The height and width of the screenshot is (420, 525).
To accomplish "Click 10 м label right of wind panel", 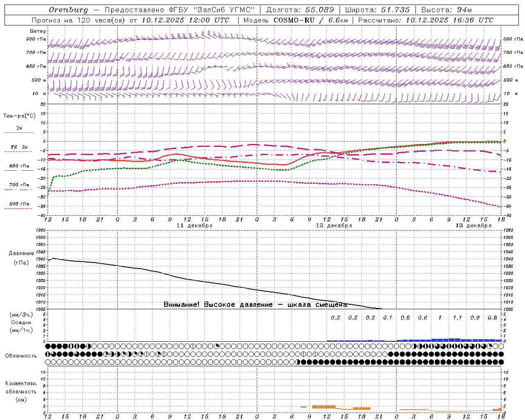I will pos(511,94).
